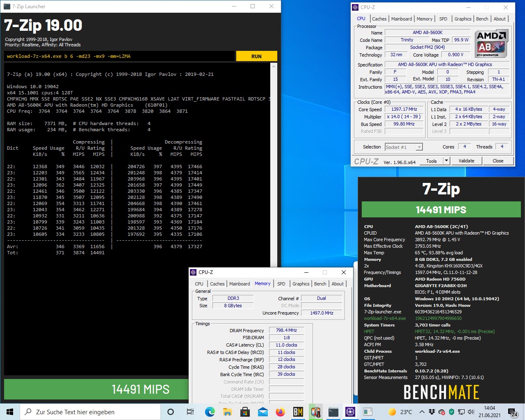Image resolution: width=525 pixels, height=420 pixels.
Task: Open Task View from the taskbar
Action: point(190,412)
